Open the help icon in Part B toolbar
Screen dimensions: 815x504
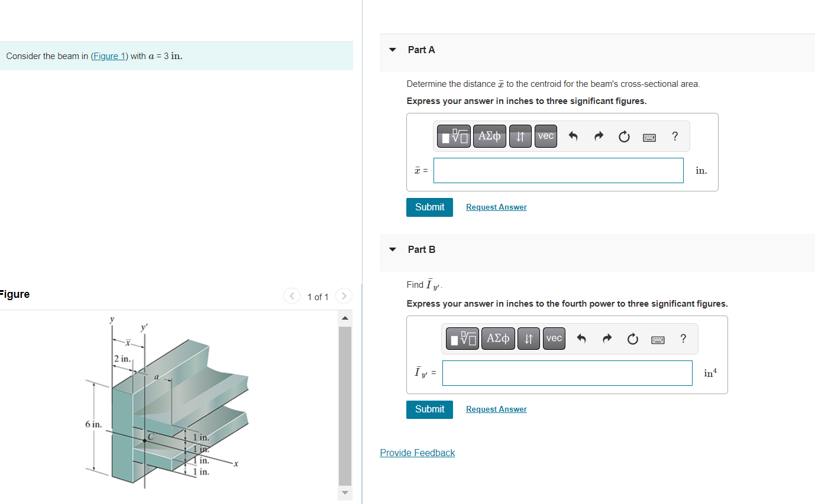click(683, 338)
